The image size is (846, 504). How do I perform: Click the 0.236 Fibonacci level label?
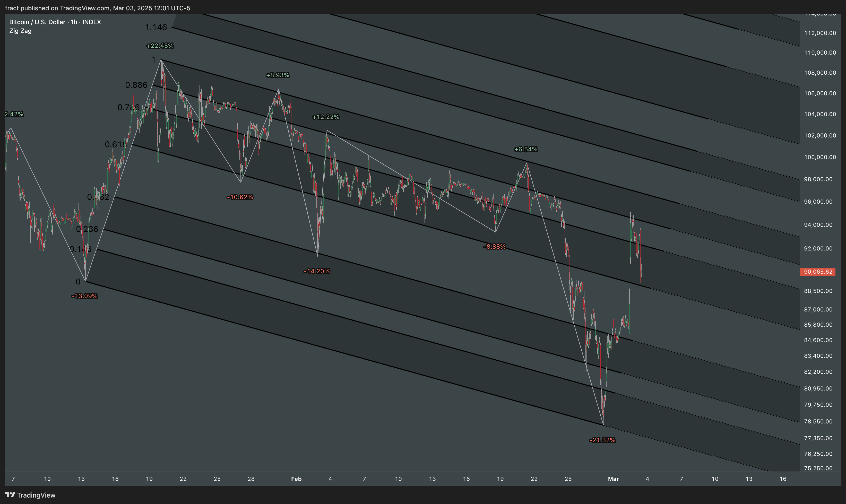click(x=87, y=229)
